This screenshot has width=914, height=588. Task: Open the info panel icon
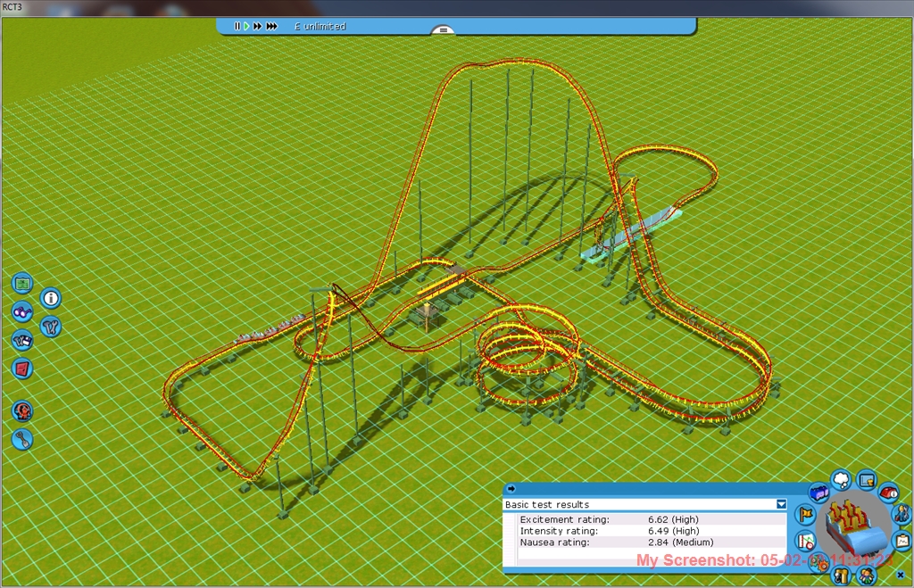click(x=51, y=298)
